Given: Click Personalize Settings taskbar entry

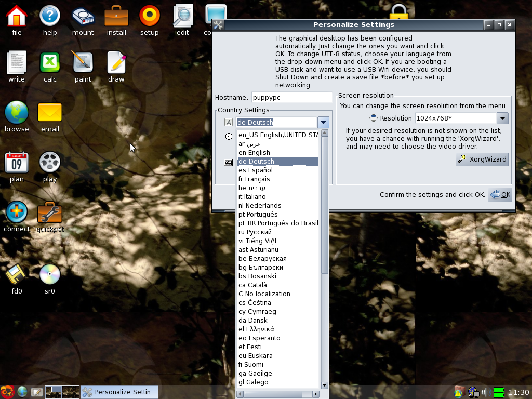Looking at the screenshot, I should pos(119,392).
